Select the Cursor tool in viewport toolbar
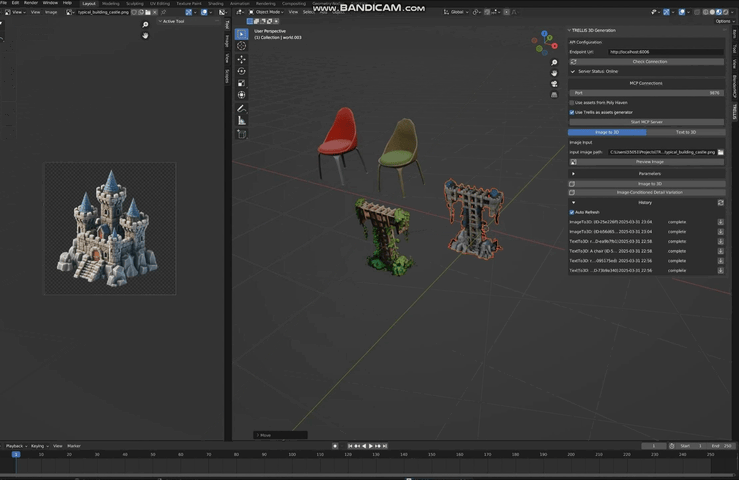 (241, 46)
